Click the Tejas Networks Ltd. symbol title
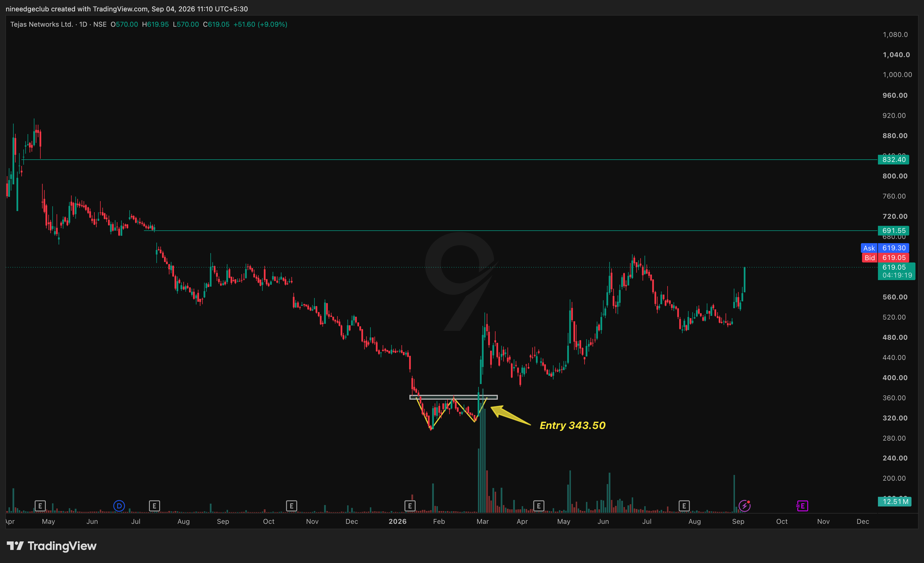Image resolution: width=924 pixels, height=563 pixels. pyautogui.click(x=42, y=24)
